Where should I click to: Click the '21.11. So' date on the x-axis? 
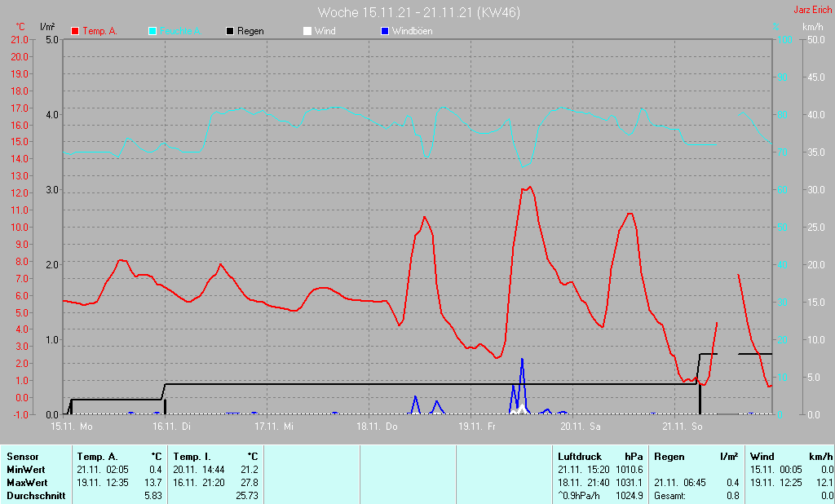[683, 427]
